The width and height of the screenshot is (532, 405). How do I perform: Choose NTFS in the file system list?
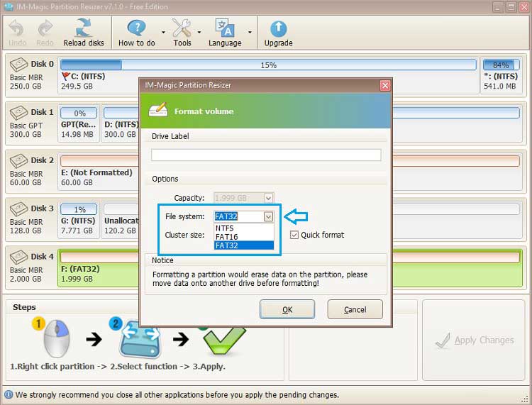pyautogui.click(x=243, y=228)
